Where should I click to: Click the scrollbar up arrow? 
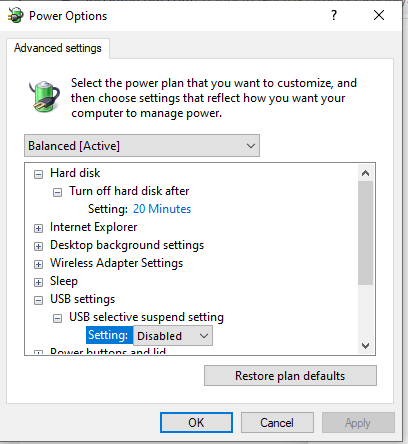tap(365, 173)
